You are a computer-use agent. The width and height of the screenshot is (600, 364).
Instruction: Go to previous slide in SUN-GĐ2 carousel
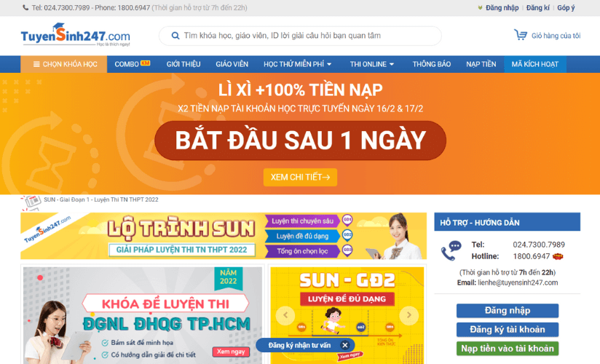(x=285, y=315)
